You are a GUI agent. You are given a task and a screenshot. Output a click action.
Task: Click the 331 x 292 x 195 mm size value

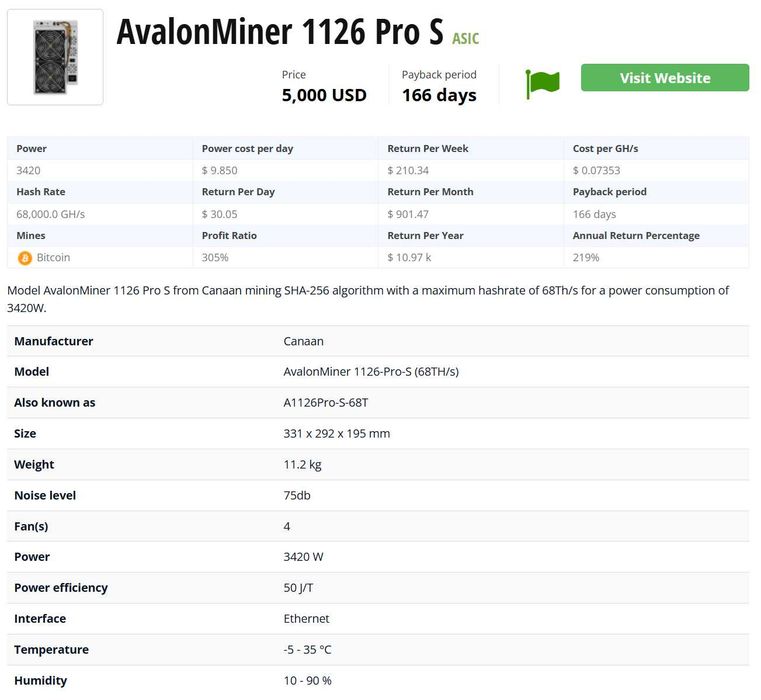point(337,433)
